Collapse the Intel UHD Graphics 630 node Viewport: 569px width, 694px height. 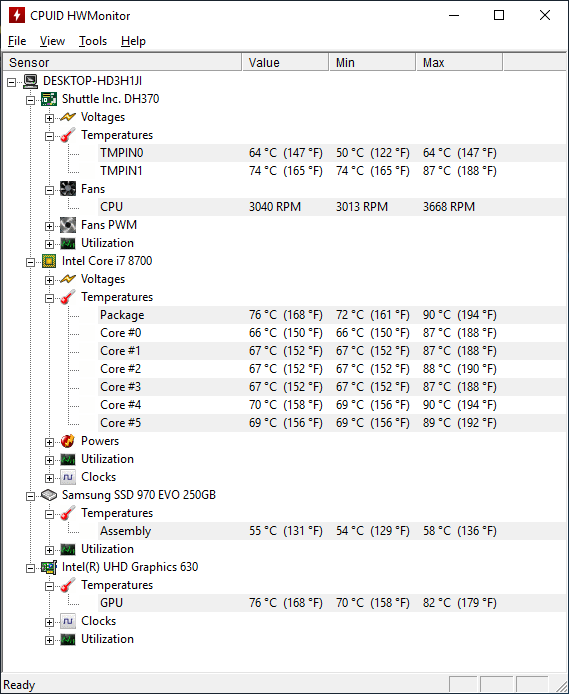pyautogui.click(x=31, y=568)
